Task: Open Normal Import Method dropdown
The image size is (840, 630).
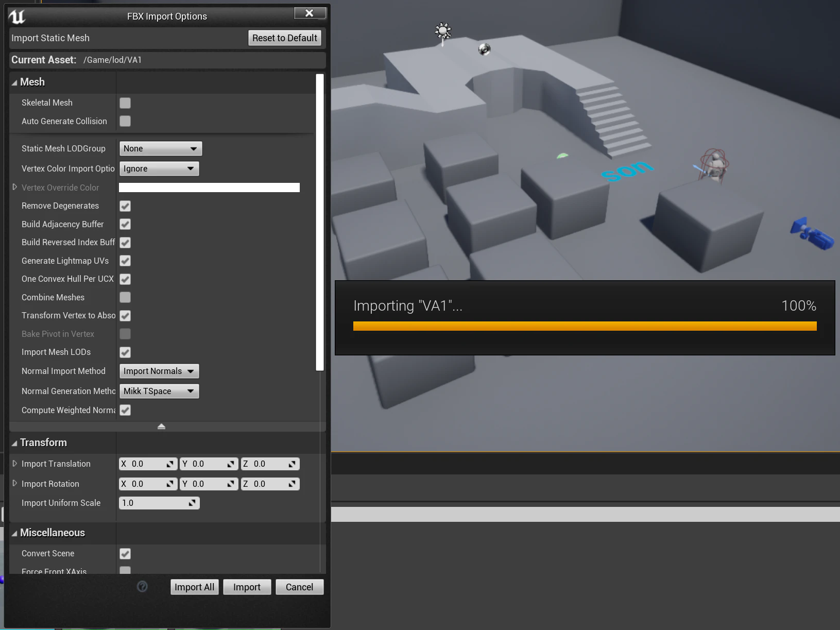Action: (x=159, y=371)
